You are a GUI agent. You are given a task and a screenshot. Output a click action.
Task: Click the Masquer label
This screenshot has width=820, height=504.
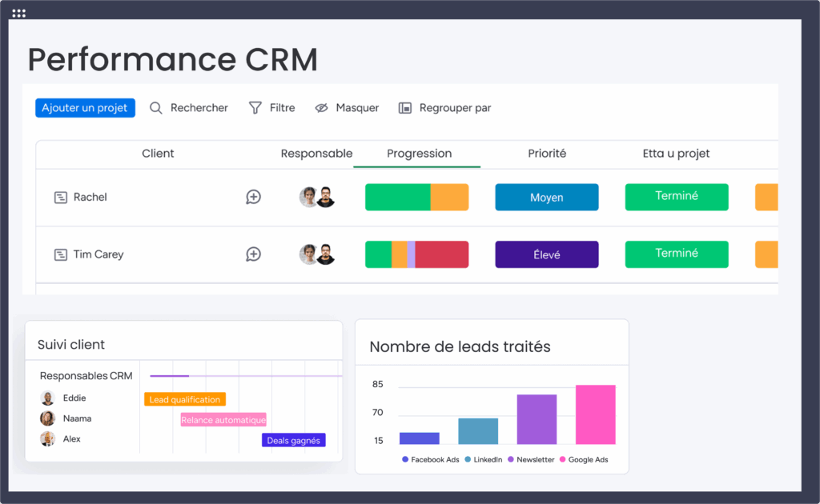click(x=357, y=108)
